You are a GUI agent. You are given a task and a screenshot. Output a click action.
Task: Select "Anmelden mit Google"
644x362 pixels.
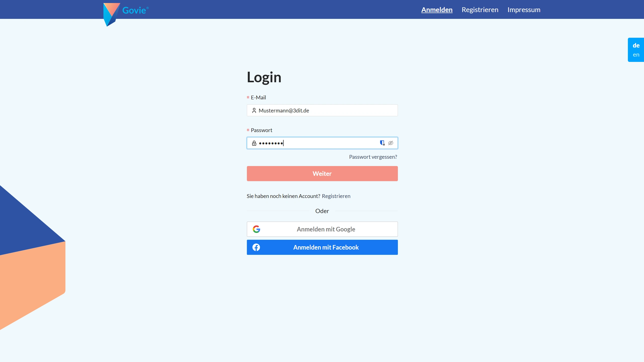[322, 229]
